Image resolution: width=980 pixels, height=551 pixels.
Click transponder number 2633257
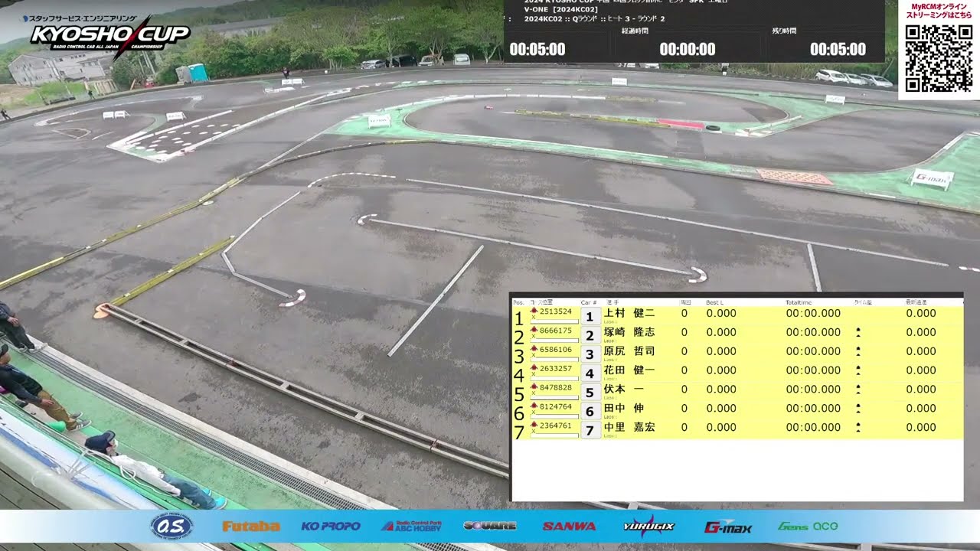[556, 369]
